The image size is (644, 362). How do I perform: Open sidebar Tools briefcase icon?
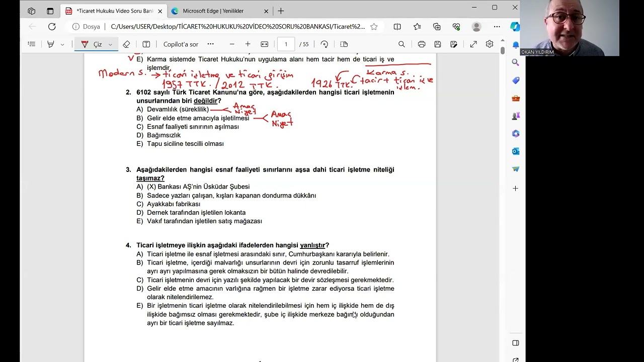tap(515, 98)
